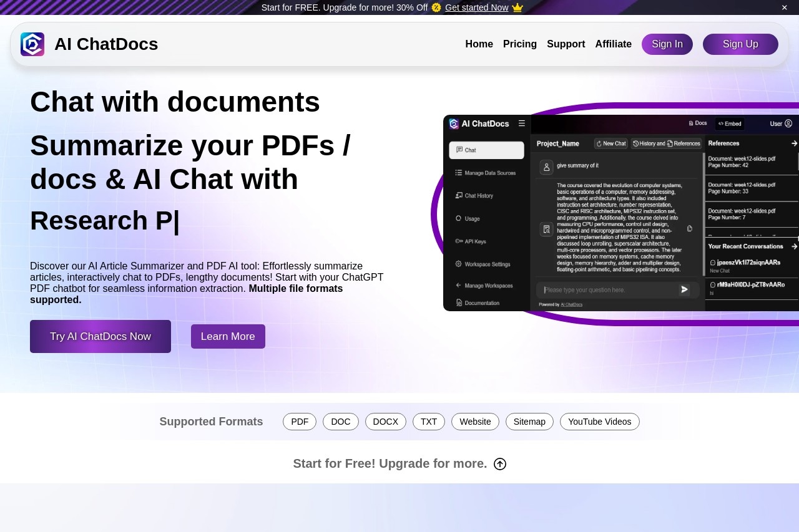Click History and References button in the preview

(x=666, y=143)
